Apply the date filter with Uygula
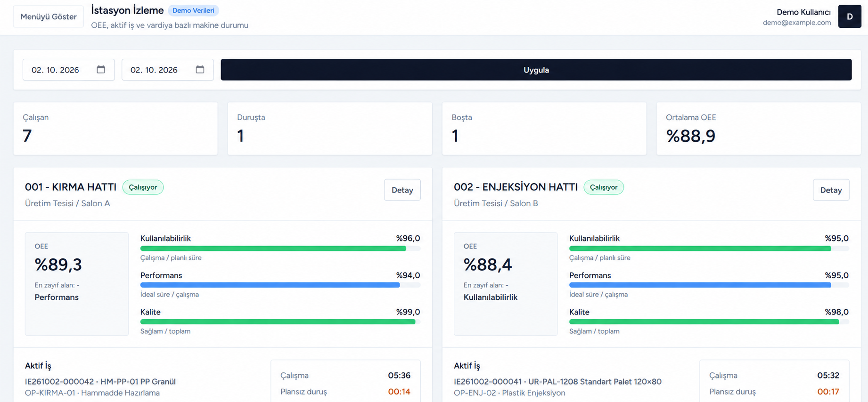Viewport: 868px width, 402px height. click(536, 70)
